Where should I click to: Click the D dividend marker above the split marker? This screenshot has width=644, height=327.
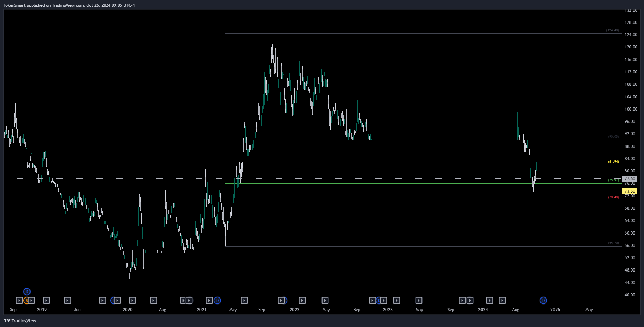27,292
